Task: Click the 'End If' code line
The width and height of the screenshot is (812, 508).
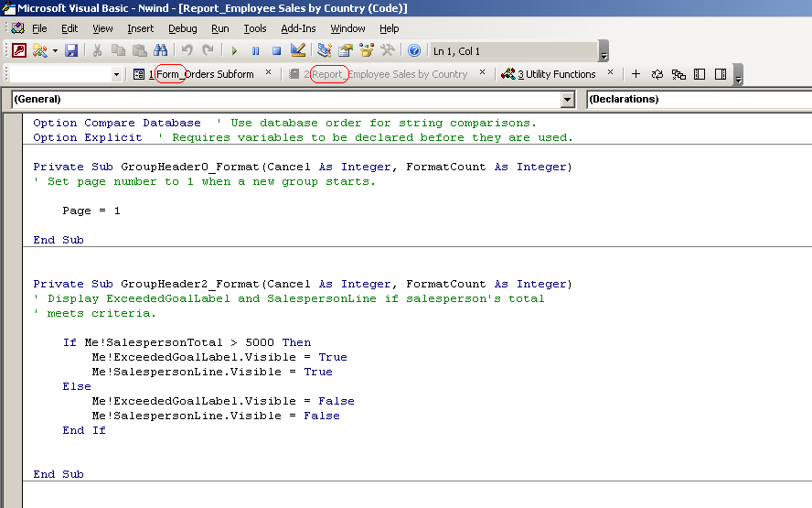Action: tap(84, 430)
